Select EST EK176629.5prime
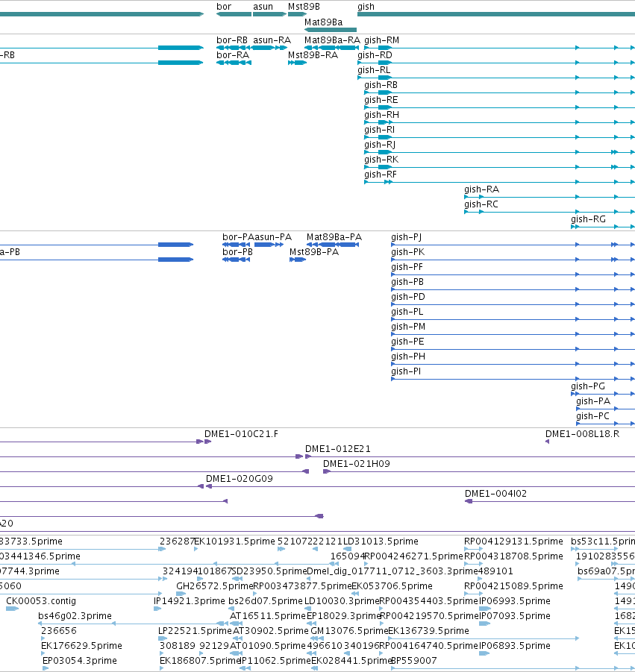The image size is (635, 672). 81,646
